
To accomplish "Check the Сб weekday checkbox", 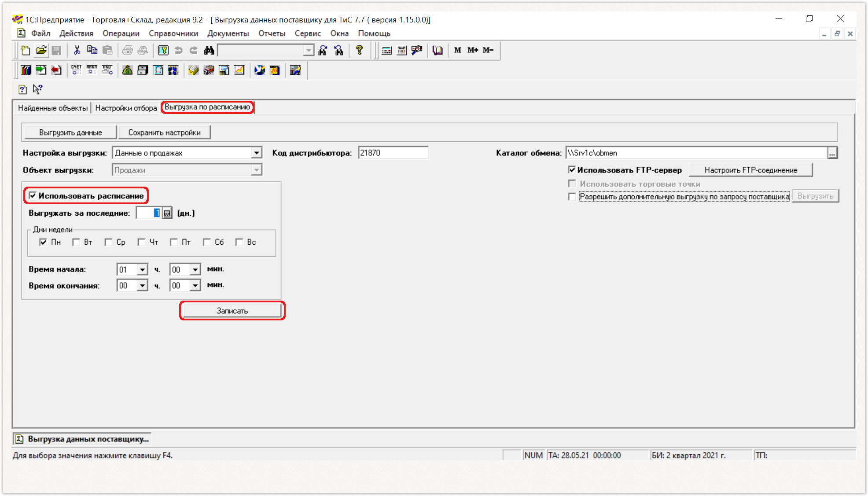I will click(x=206, y=242).
